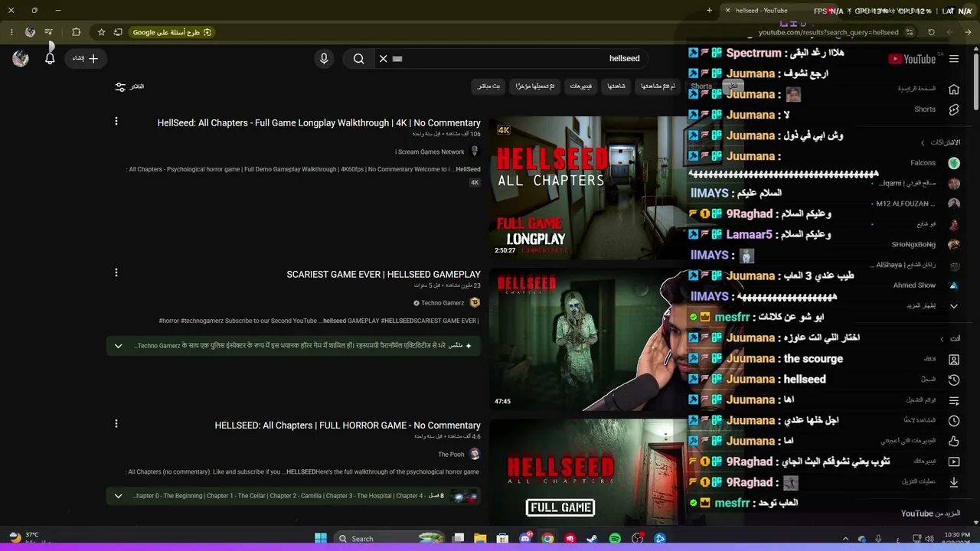Start voice search with the microphone
This screenshot has height=551, width=980.
tap(324, 58)
